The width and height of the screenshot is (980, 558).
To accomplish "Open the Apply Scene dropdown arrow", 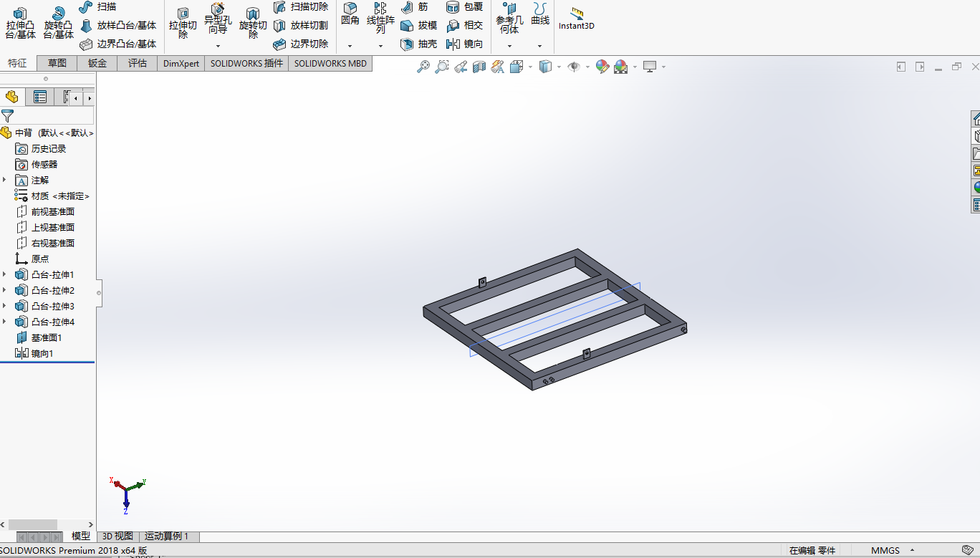I will coord(635,67).
